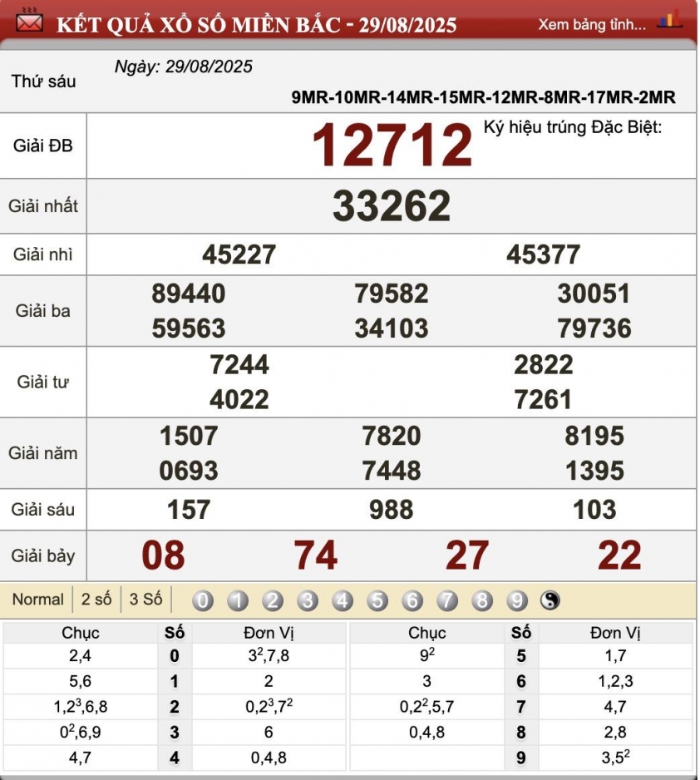Toggle the digit 4 filter circle

[x=343, y=600]
